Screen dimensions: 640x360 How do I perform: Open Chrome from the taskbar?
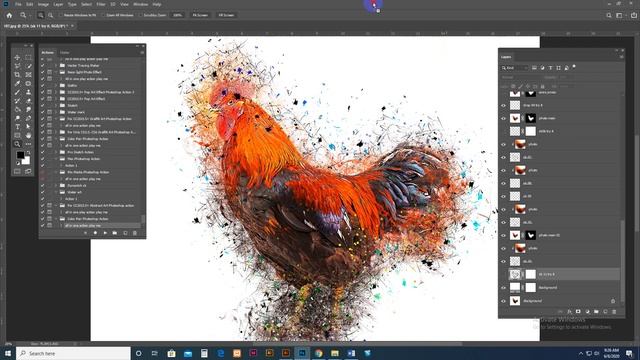click(x=318, y=353)
